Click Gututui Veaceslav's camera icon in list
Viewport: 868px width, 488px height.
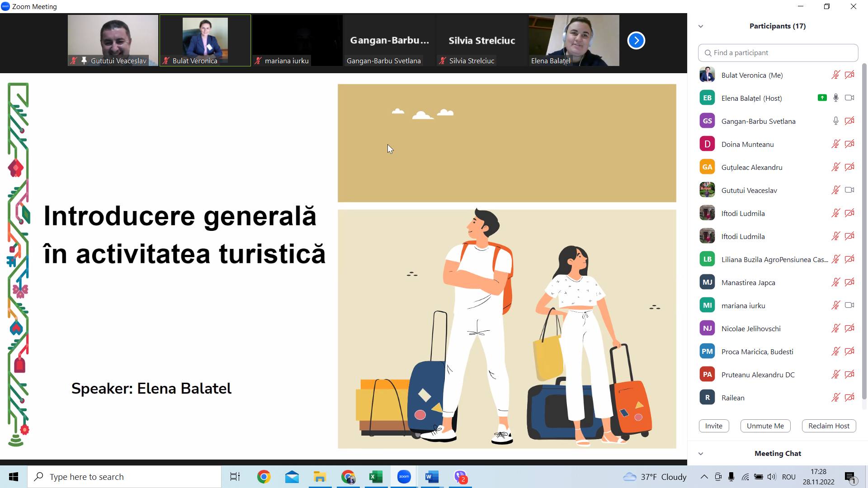849,190
